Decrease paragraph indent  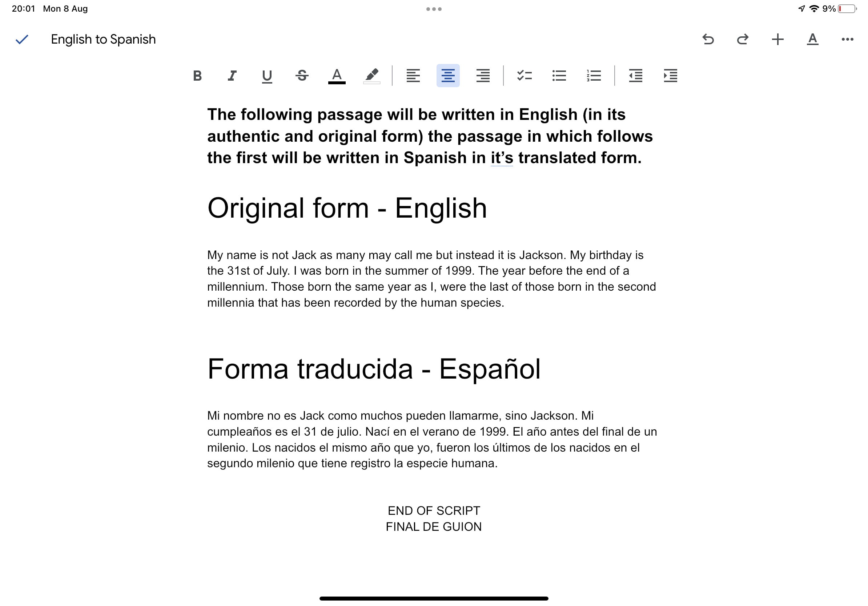click(x=635, y=76)
